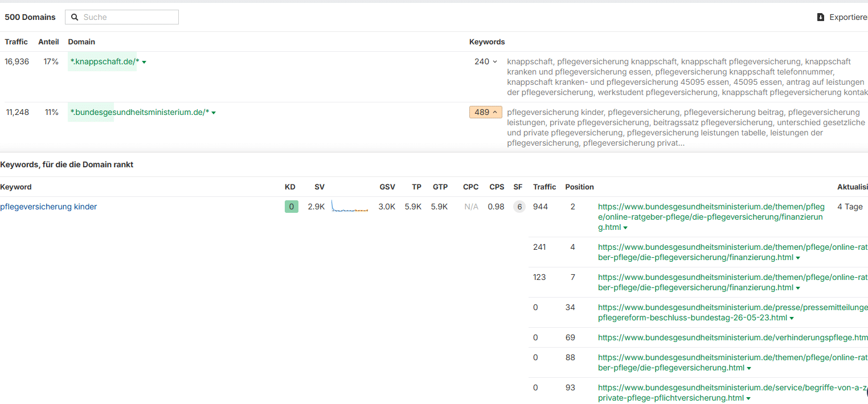Sort by KD column header

coord(290,187)
